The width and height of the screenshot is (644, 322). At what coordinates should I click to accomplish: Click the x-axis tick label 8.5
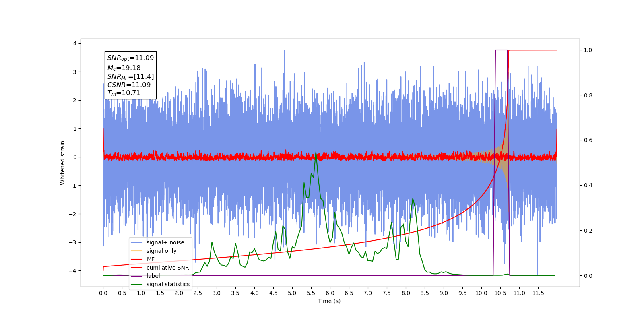(425, 293)
